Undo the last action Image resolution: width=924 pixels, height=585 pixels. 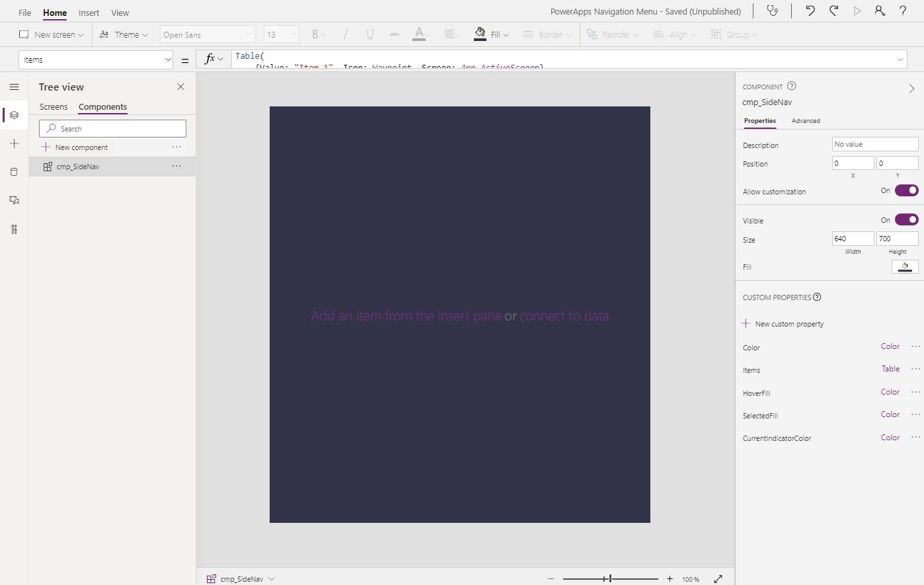click(x=810, y=11)
